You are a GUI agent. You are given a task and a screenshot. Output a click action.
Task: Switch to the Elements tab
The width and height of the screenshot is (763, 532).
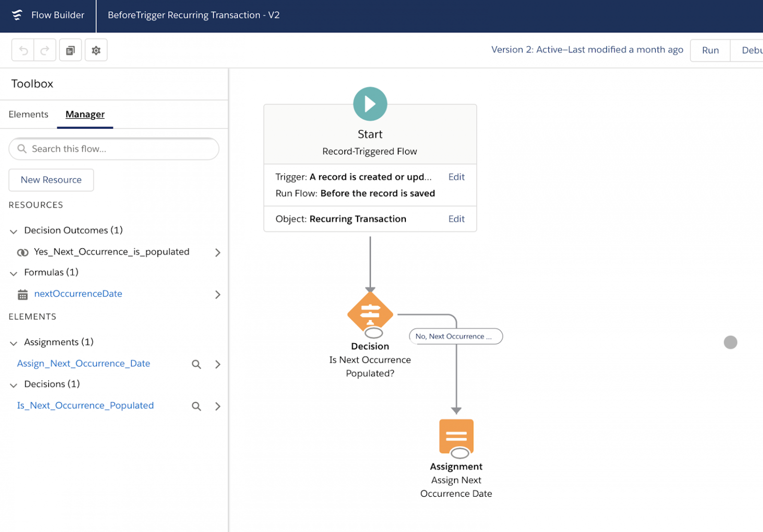[x=28, y=114]
